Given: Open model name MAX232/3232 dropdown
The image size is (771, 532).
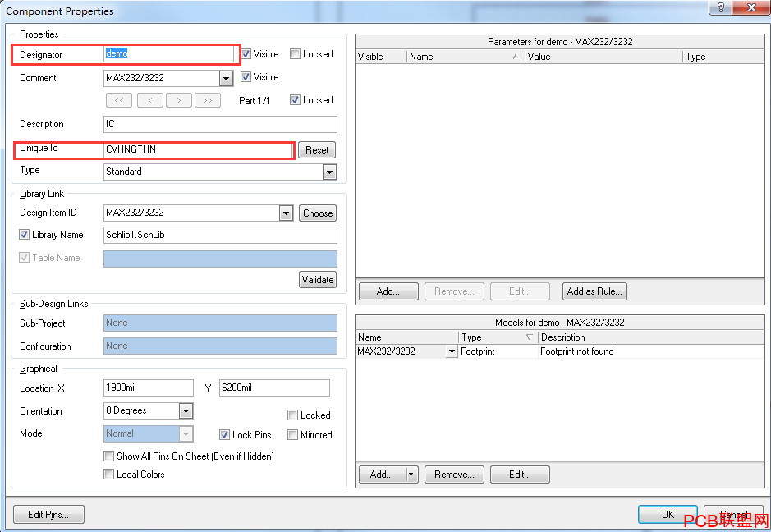Looking at the screenshot, I should point(451,351).
